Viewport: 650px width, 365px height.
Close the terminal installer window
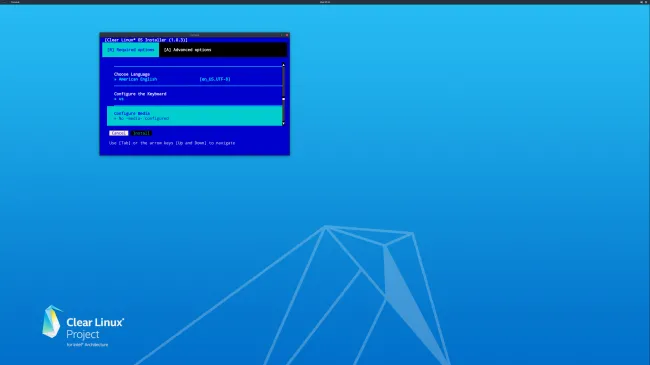point(287,35)
